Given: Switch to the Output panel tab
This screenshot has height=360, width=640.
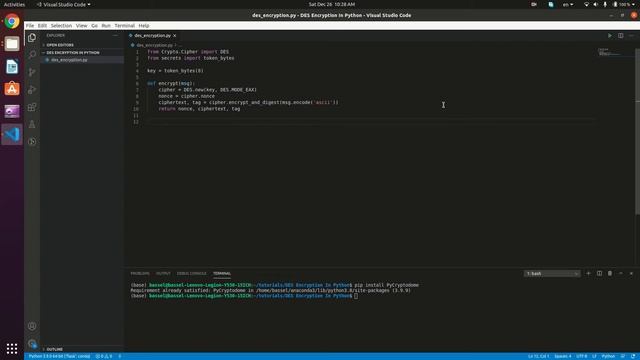Looking at the screenshot, I should click(x=163, y=273).
